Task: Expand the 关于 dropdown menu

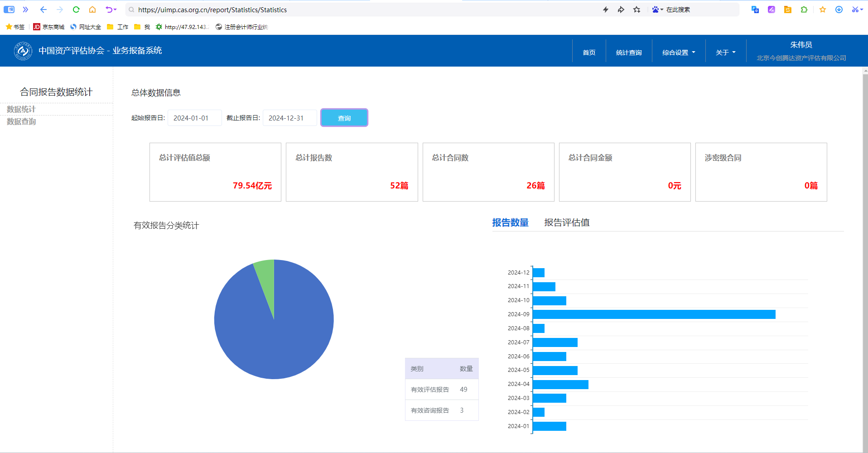Action: tap(725, 53)
